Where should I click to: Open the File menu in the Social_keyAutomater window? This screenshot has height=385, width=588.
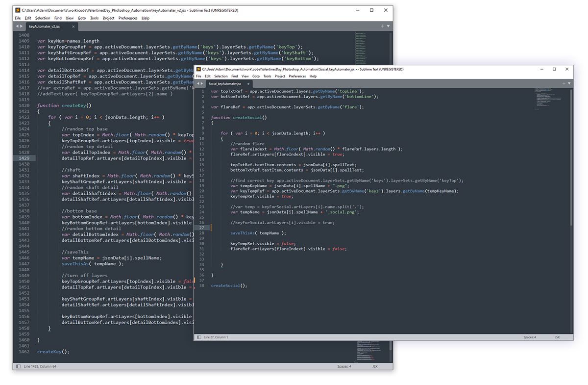[x=198, y=77]
